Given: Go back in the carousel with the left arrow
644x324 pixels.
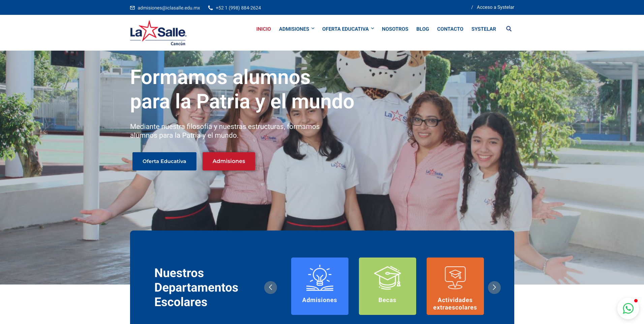Looking at the screenshot, I should tap(271, 287).
